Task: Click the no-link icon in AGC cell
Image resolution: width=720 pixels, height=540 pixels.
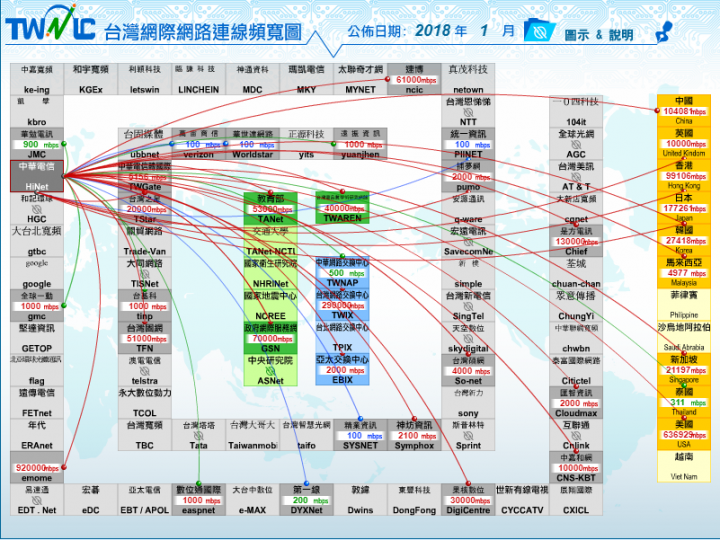Action: 576,144
